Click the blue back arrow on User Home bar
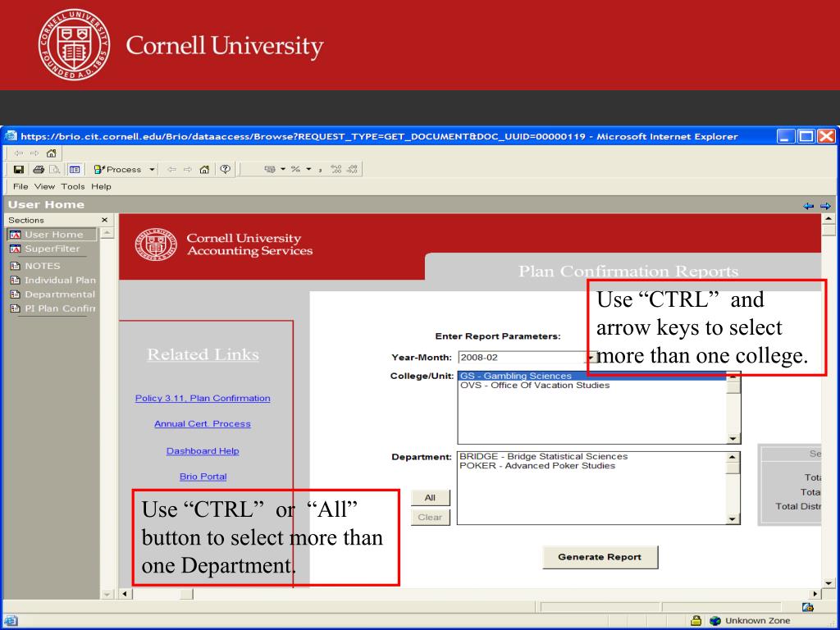Screen dimensions: 840x630 click(x=808, y=206)
